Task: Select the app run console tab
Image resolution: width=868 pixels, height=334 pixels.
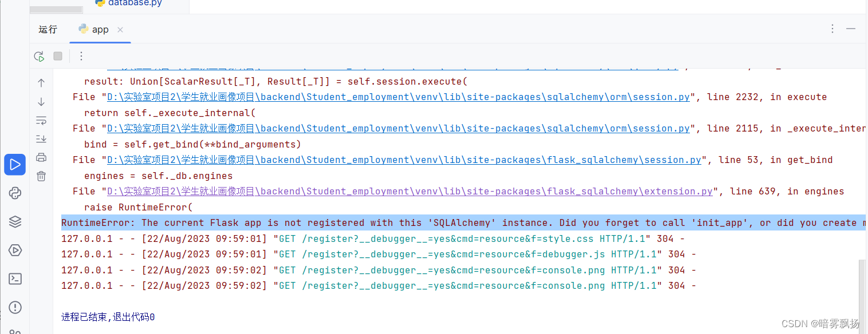Action: [x=100, y=29]
